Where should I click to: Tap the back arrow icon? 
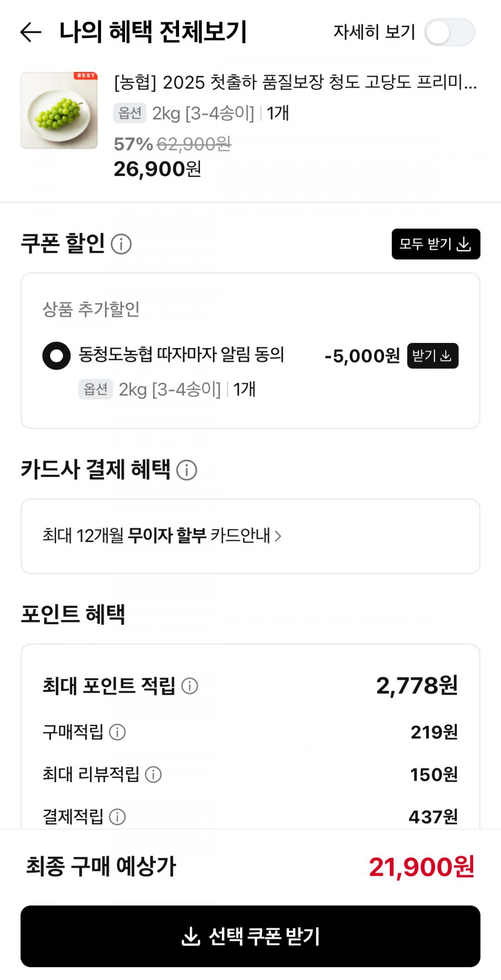coord(31,32)
